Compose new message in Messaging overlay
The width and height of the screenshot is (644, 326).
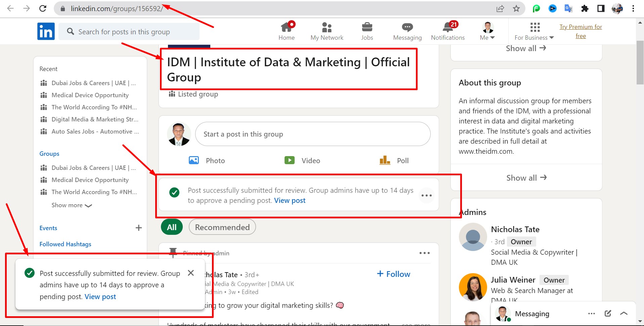tap(608, 314)
